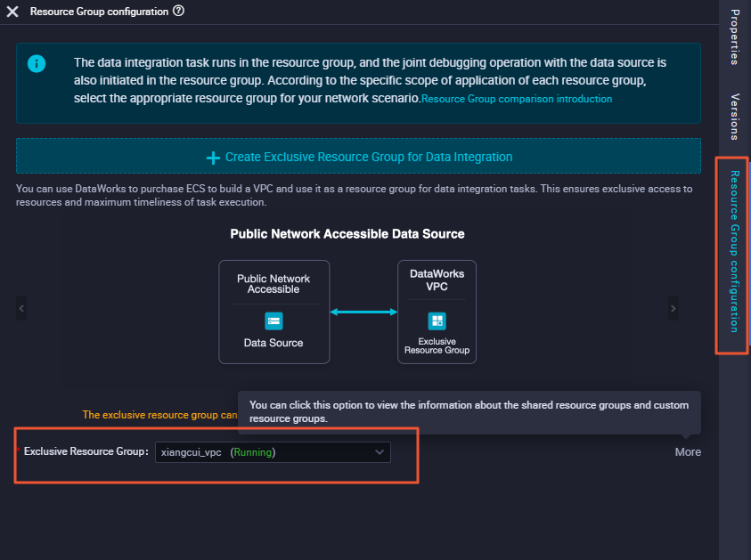This screenshot has width=751, height=560.
Task: Click the plus icon before Create Exclusive Resource Group
Action: [213, 158]
